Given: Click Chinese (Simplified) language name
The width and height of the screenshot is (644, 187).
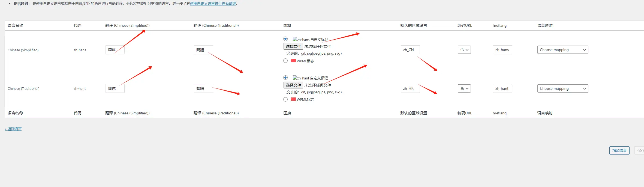Looking at the screenshot, I should [23, 50].
